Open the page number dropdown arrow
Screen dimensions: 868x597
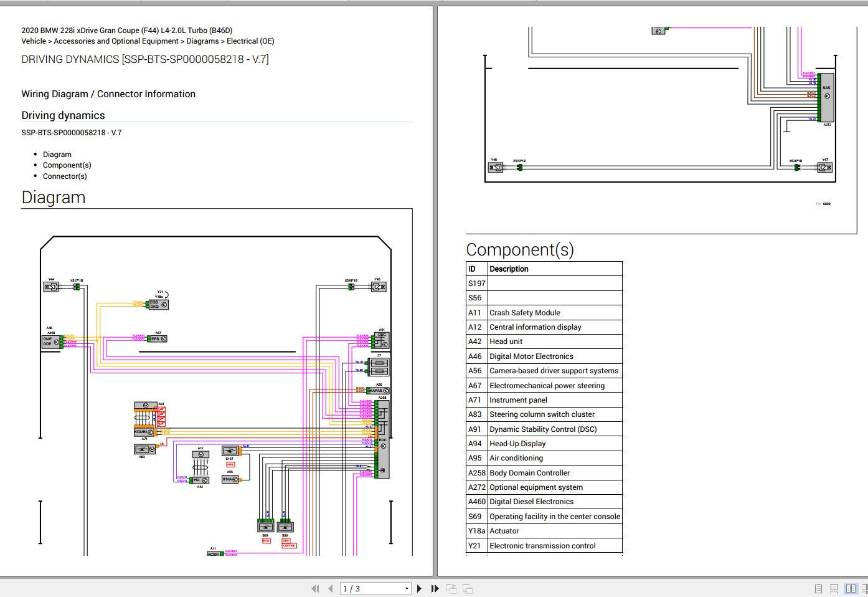pos(407,588)
